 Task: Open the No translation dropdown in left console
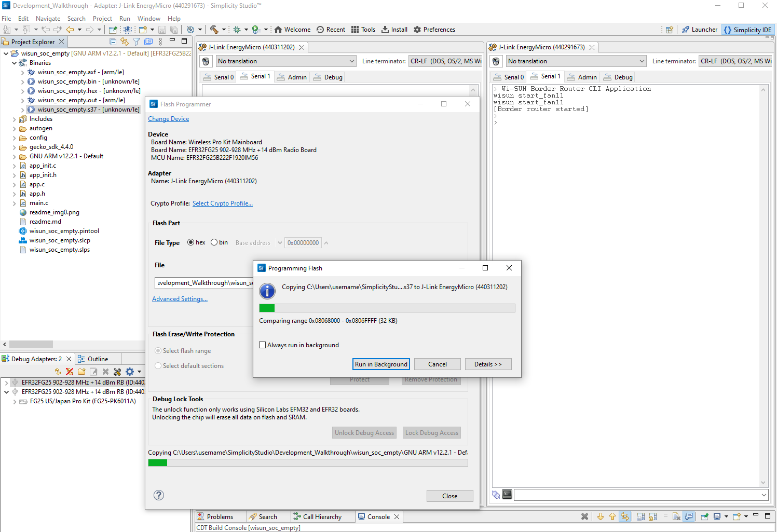pyautogui.click(x=285, y=61)
